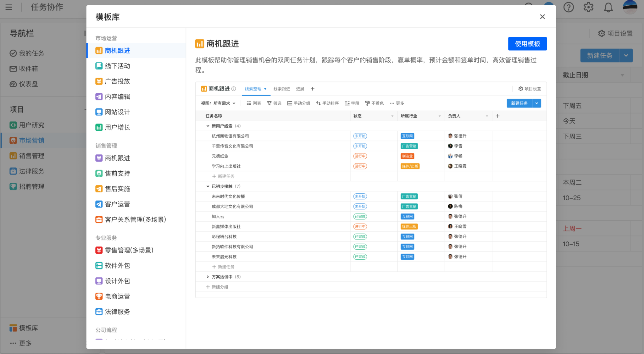Collapse the 新用户线索 group
This screenshot has height=354, width=644.
coord(208,126)
